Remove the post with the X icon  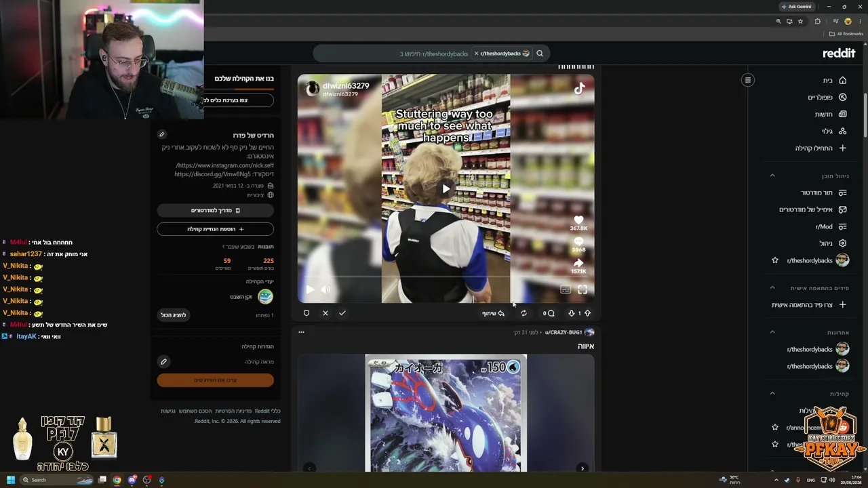click(325, 313)
